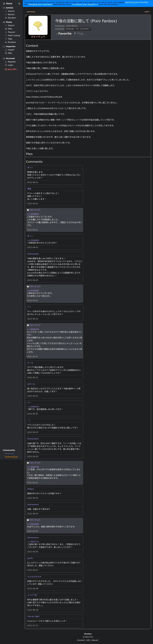
Task: Open the Contact footer link
Action: (81, 640)
